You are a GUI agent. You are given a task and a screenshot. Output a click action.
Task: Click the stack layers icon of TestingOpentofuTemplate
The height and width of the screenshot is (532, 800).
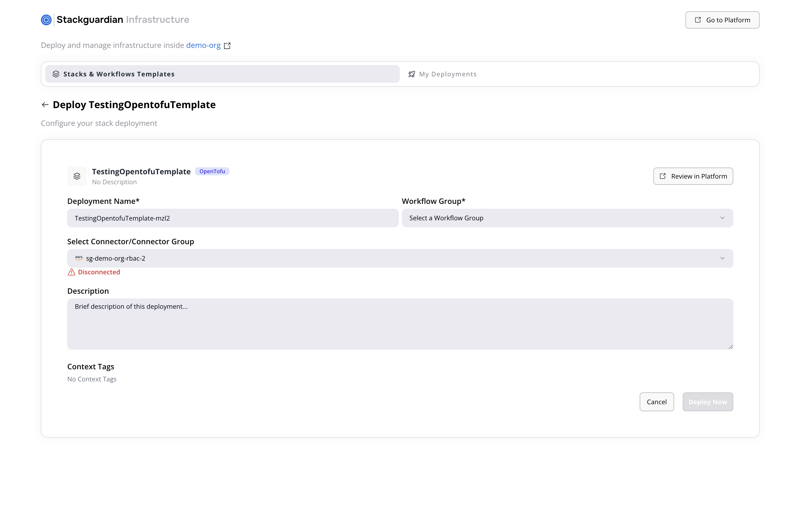pos(77,176)
